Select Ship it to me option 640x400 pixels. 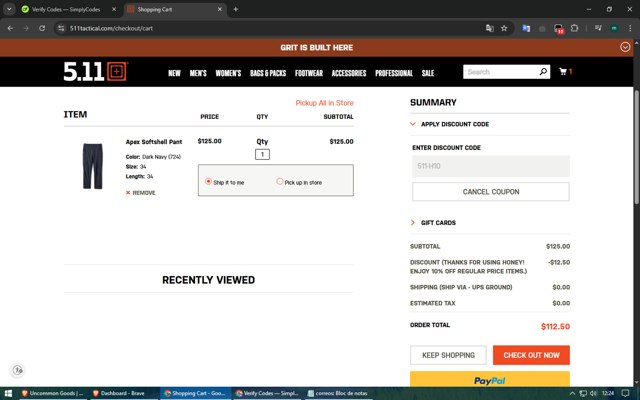[208, 181]
